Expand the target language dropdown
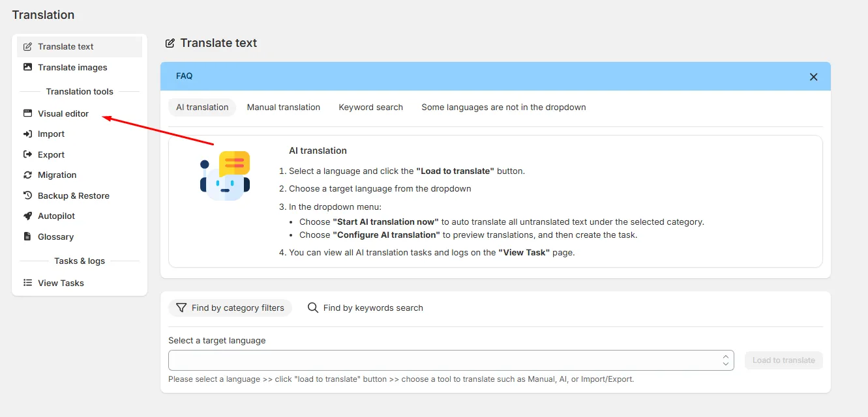 (451, 360)
